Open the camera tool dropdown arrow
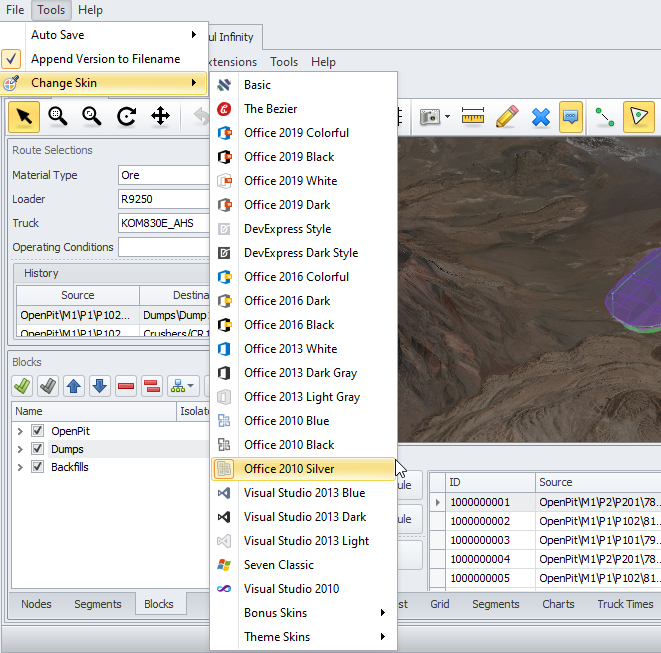The height and width of the screenshot is (653, 661). (x=447, y=117)
